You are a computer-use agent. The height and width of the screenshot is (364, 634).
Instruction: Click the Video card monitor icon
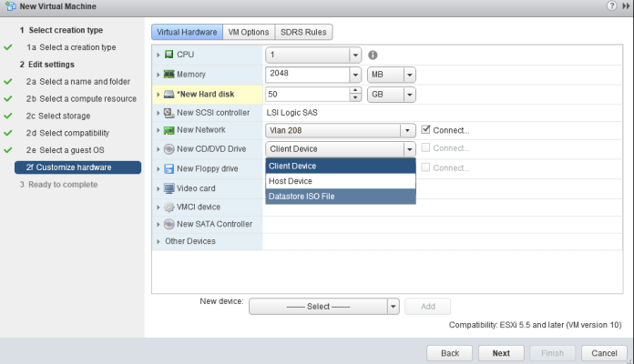pyautogui.click(x=169, y=188)
